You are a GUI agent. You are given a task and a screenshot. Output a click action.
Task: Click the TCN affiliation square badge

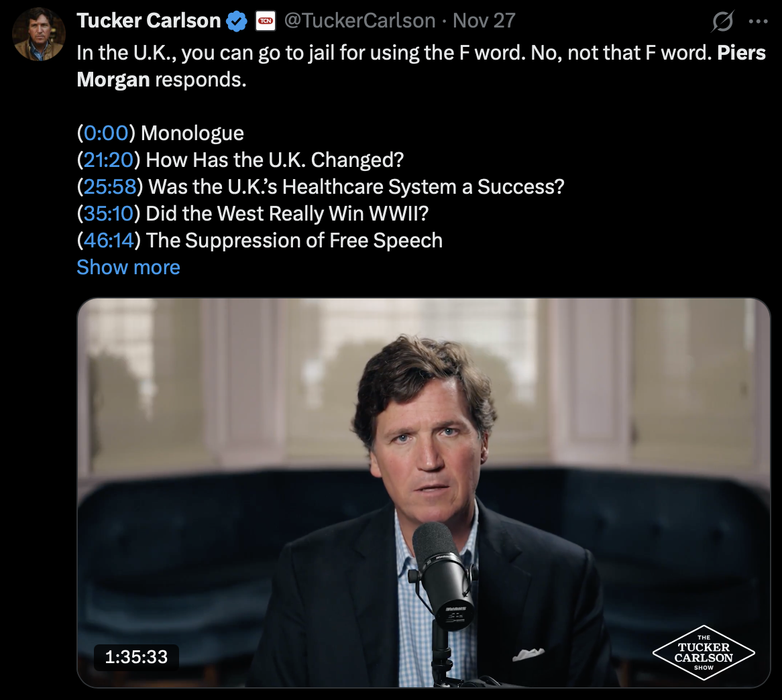[264, 21]
